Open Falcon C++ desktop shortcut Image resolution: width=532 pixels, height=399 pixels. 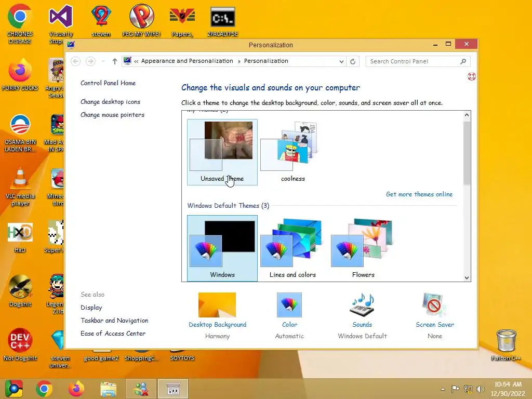(506, 345)
